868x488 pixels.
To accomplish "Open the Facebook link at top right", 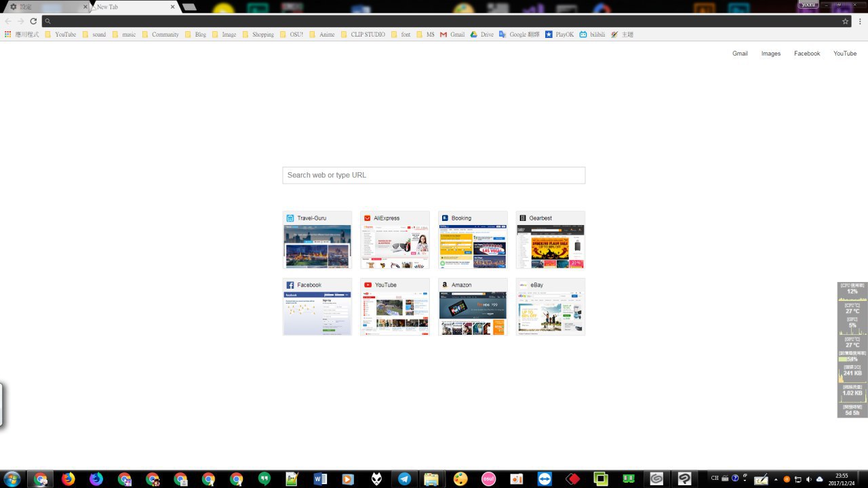I will (x=807, y=54).
